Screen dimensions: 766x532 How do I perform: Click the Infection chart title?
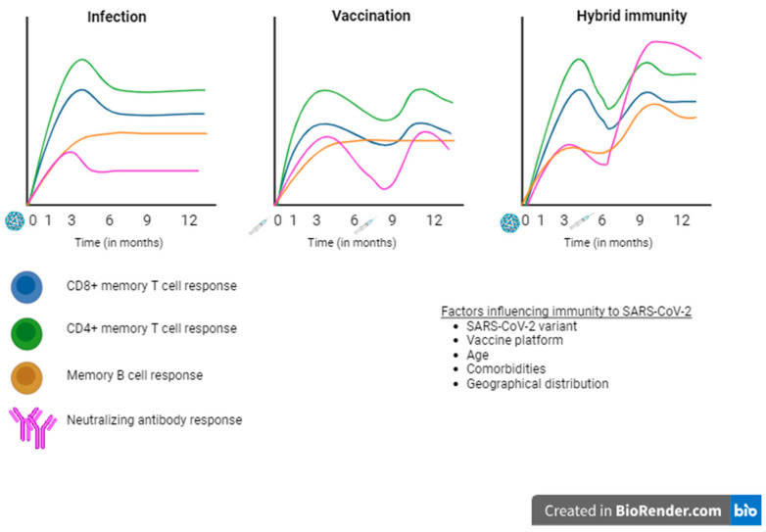click(x=117, y=17)
